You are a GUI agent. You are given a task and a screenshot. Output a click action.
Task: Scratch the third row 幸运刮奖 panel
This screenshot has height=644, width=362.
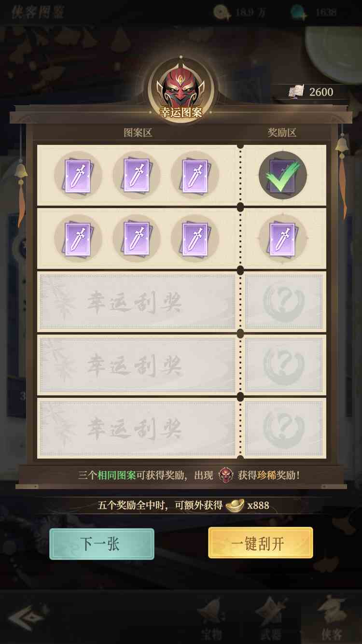point(138,302)
